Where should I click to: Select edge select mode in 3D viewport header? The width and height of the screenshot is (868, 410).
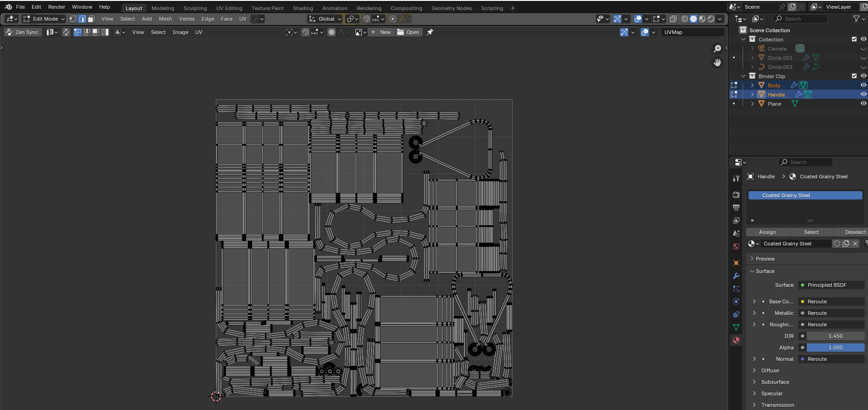point(82,19)
